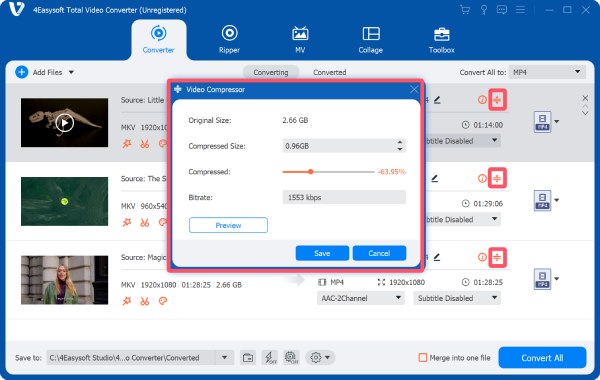Click the blue Add Files plus icon
This screenshot has height=380, width=600.
[x=21, y=72]
